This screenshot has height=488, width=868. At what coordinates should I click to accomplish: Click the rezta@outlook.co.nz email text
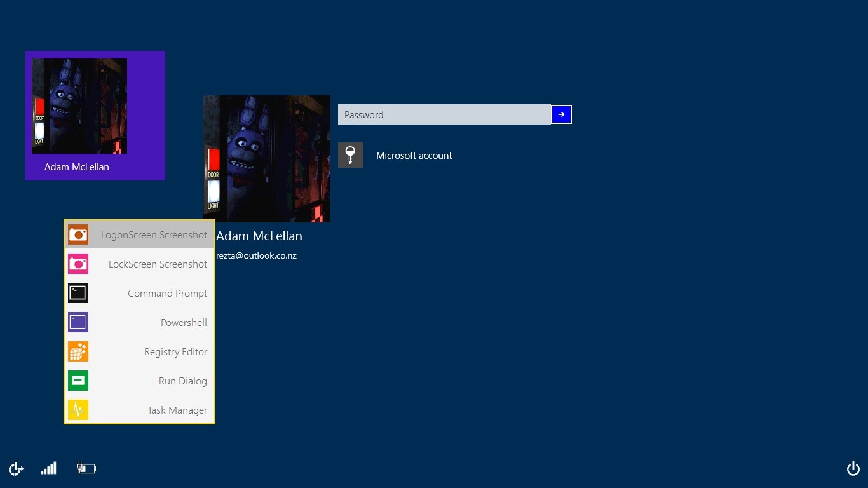click(257, 255)
